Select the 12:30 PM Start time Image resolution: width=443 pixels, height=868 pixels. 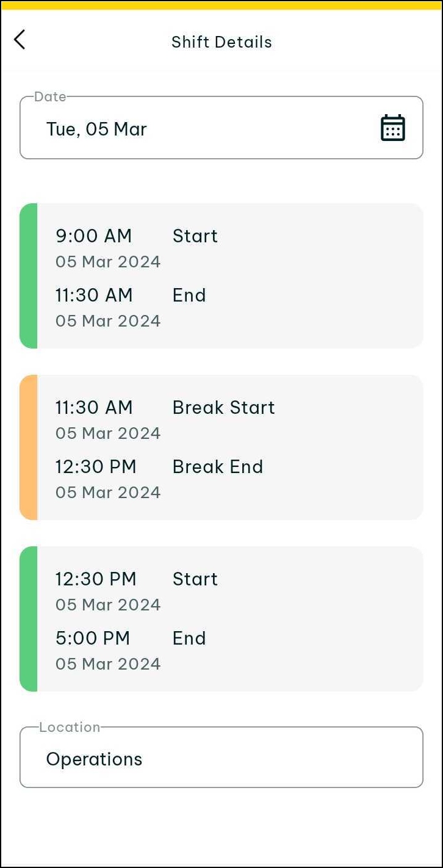[96, 579]
